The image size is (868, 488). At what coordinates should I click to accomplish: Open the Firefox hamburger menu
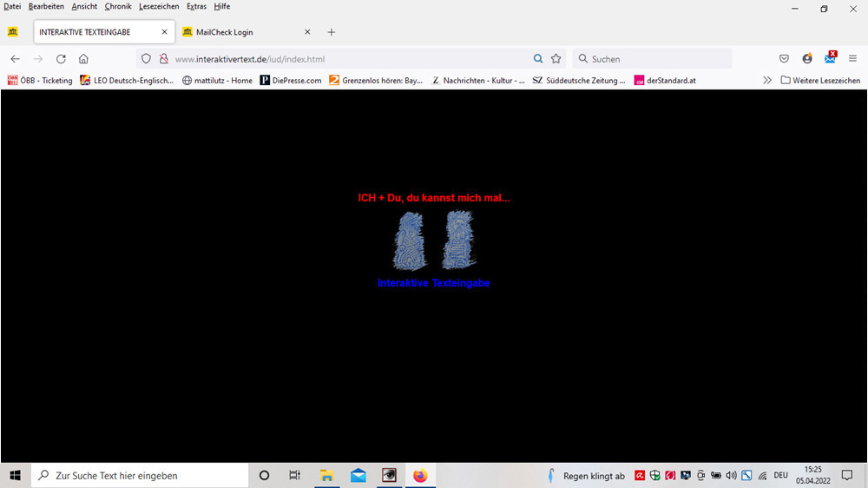852,59
